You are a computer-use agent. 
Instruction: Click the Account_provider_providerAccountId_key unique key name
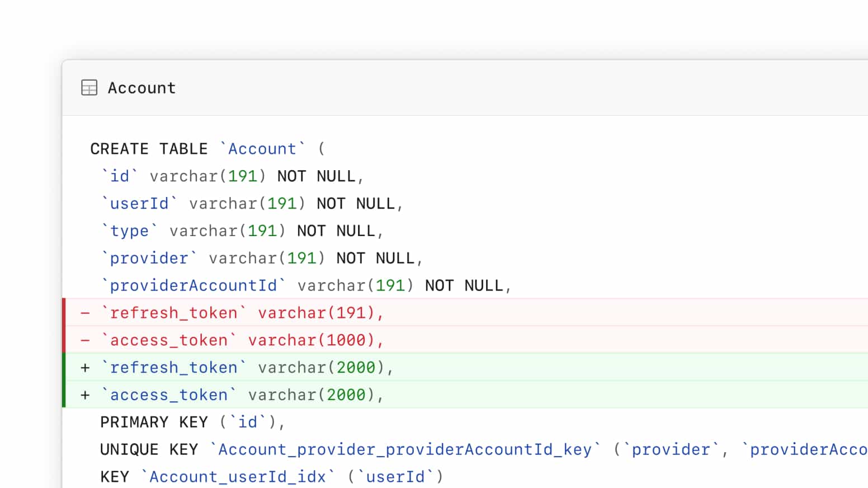pyautogui.click(x=405, y=449)
